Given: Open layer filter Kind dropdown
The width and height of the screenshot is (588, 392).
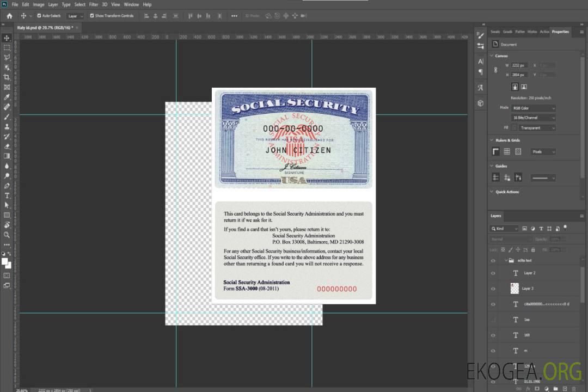Looking at the screenshot, I should coord(504,229).
